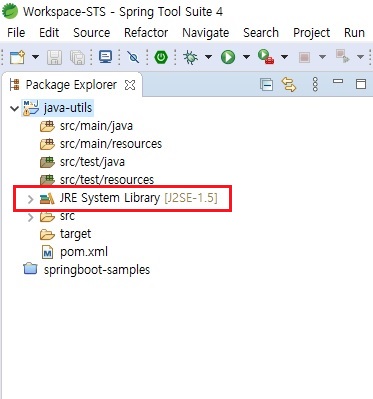
Task: Click the New wizard toolbar icon
Action: point(17,57)
